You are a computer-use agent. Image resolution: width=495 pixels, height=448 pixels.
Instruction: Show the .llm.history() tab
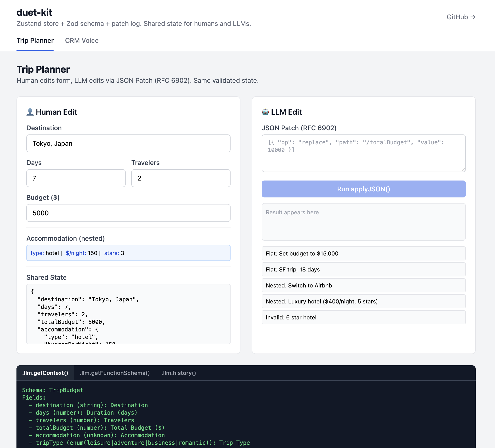(179, 373)
